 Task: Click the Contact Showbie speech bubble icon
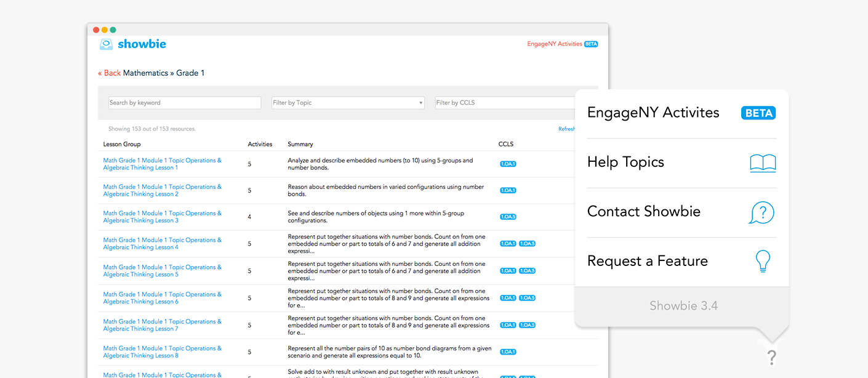click(762, 213)
